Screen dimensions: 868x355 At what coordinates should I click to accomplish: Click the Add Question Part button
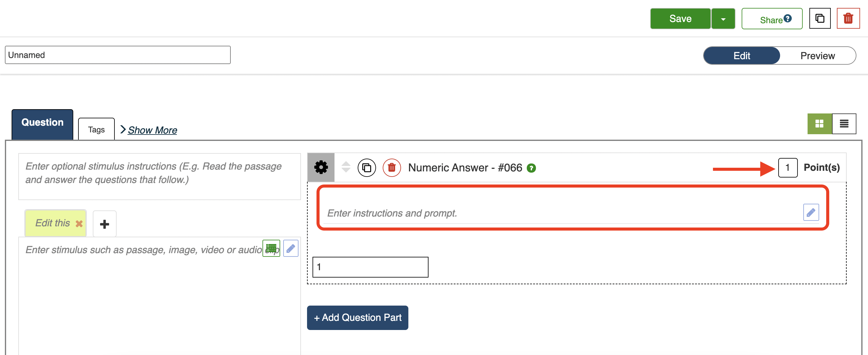pos(357,317)
